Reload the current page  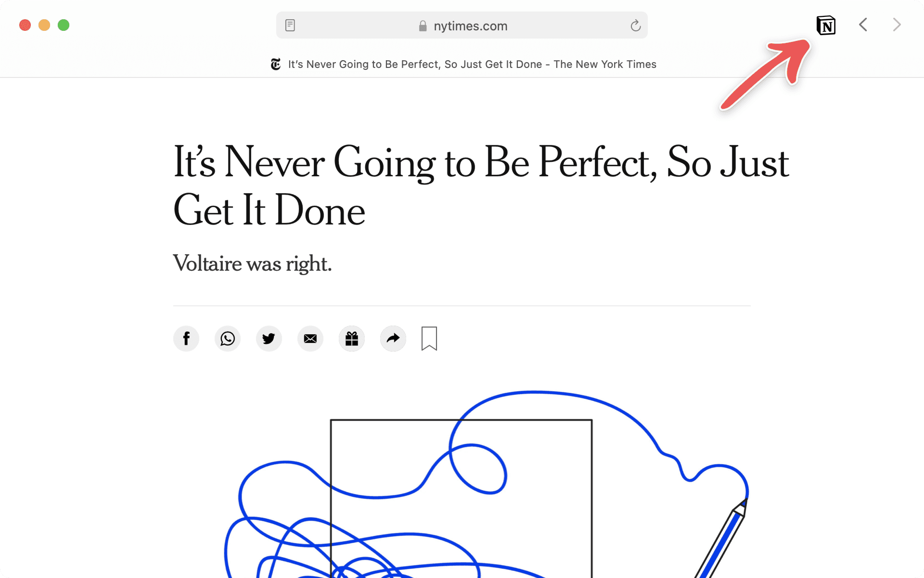[x=636, y=26]
